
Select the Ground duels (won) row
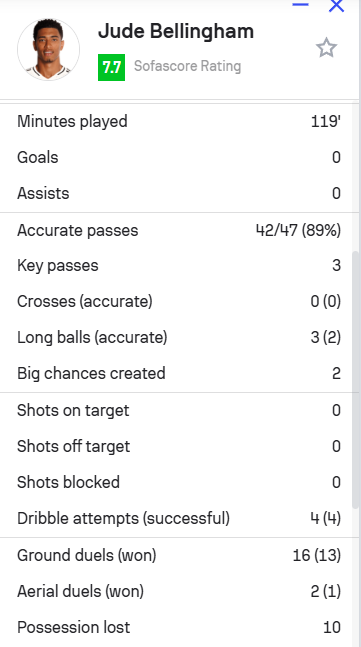[177, 556]
